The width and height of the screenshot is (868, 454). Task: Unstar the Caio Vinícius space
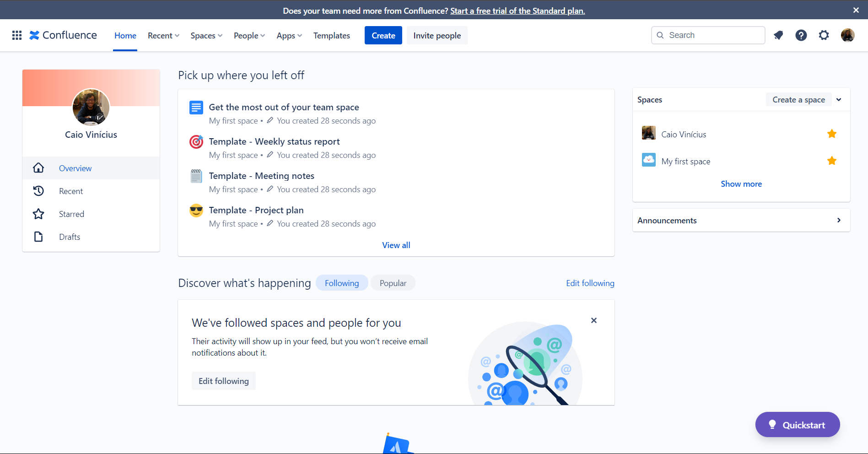pyautogui.click(x=832, y=134)
